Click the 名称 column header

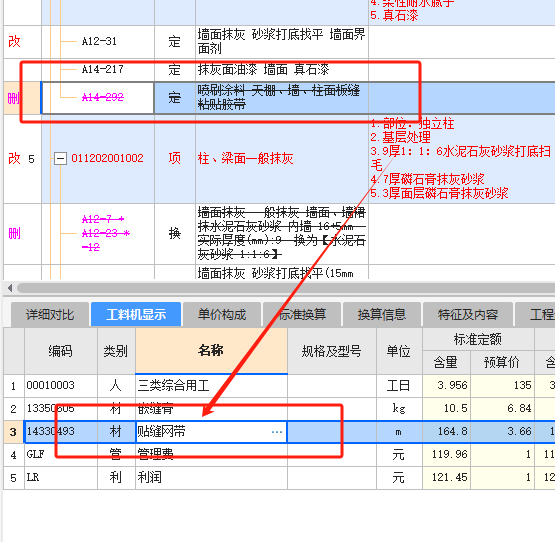[211, 351]
